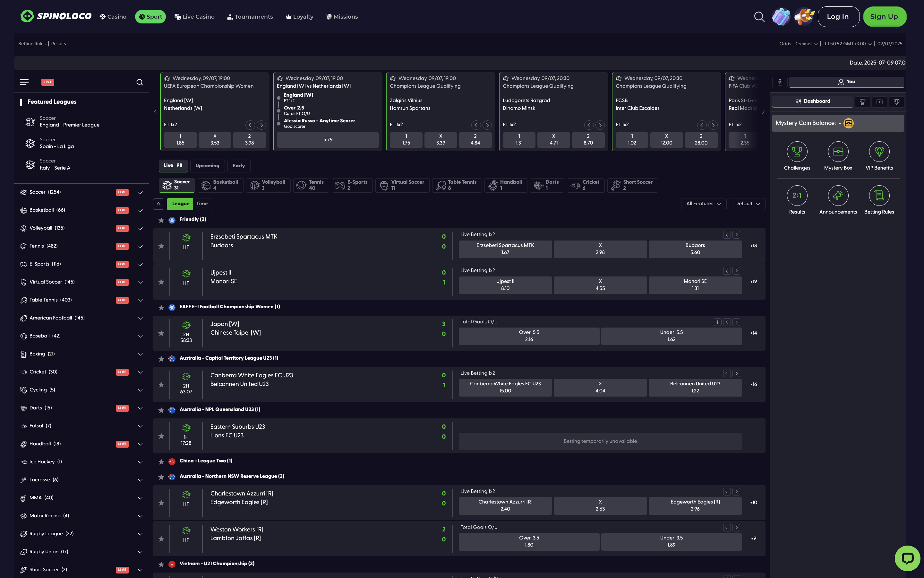Viewport: 924px width, 578px height.
Task: Open the Casino nav item
Action: [113, 17]
